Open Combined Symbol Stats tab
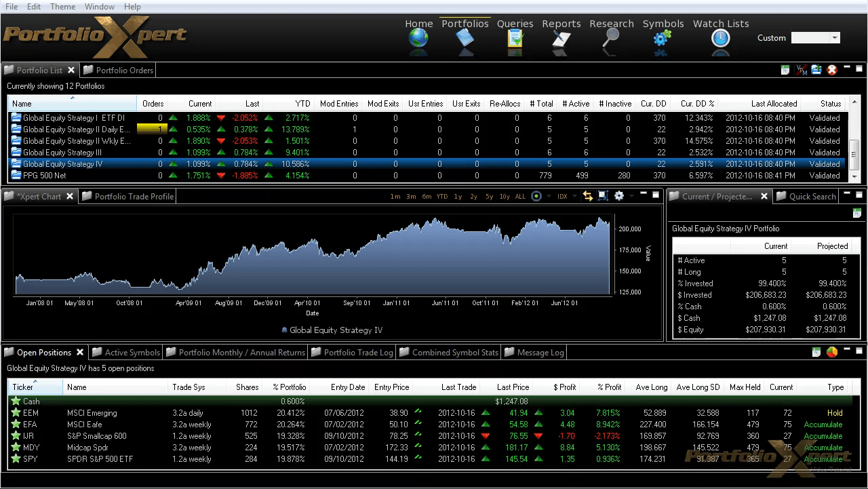The height and width of the screenshot is (489, 868). [448, 353]
